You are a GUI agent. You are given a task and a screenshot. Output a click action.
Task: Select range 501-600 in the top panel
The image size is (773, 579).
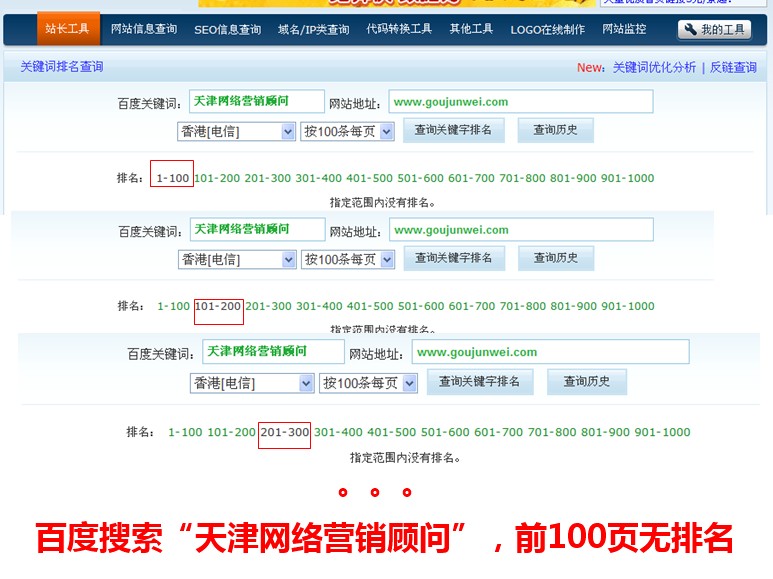421,178
